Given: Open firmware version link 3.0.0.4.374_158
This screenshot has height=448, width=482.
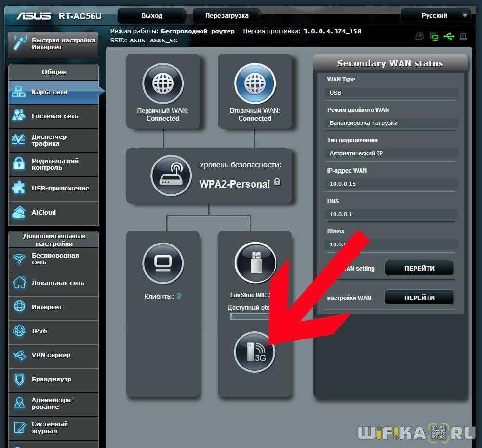Looking at the screenshot, I should point(332,31).
